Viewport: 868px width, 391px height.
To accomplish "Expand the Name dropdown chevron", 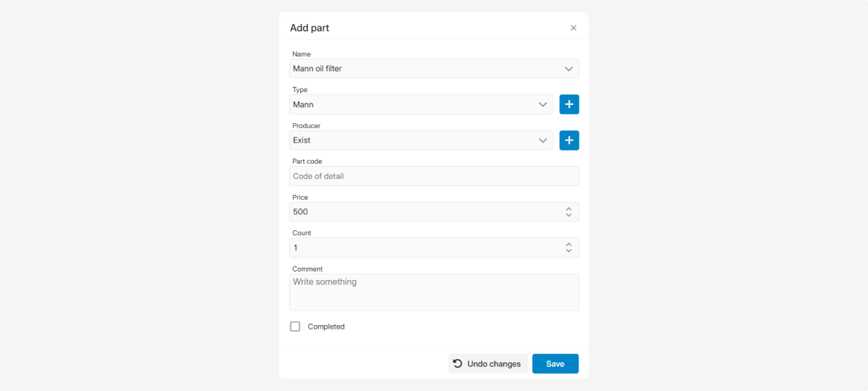I will point(569,69).
